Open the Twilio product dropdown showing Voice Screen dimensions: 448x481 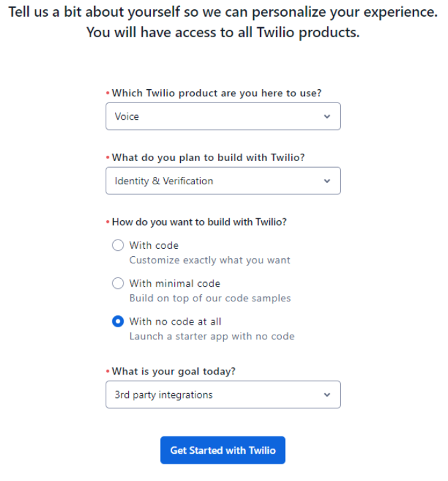(x=223, y=116)
